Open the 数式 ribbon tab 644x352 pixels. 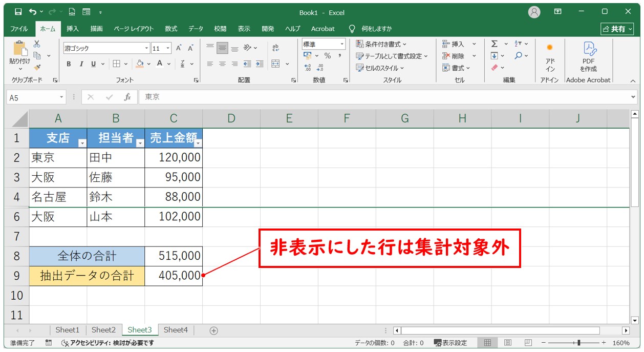tap(171, 29)
